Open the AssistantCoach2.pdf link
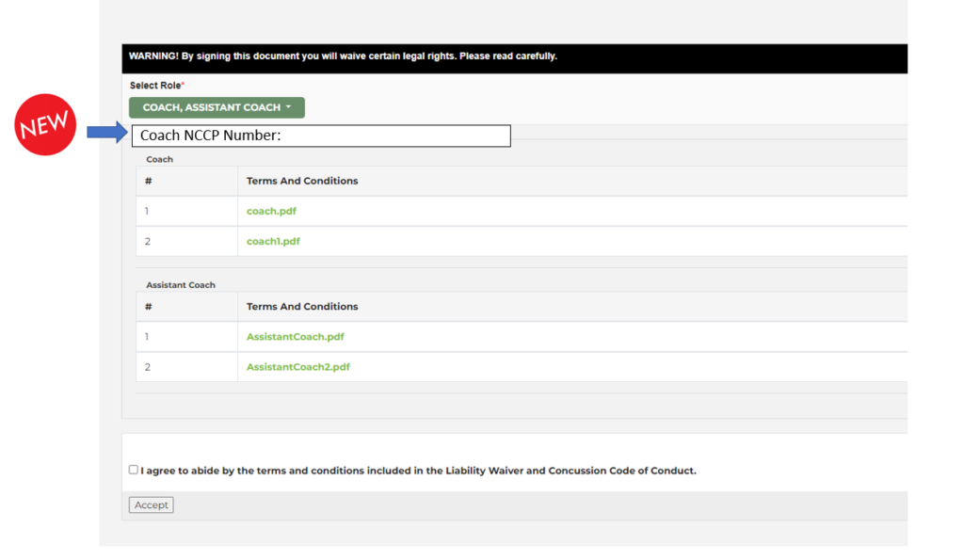964x560 pixels. (297, 367)
